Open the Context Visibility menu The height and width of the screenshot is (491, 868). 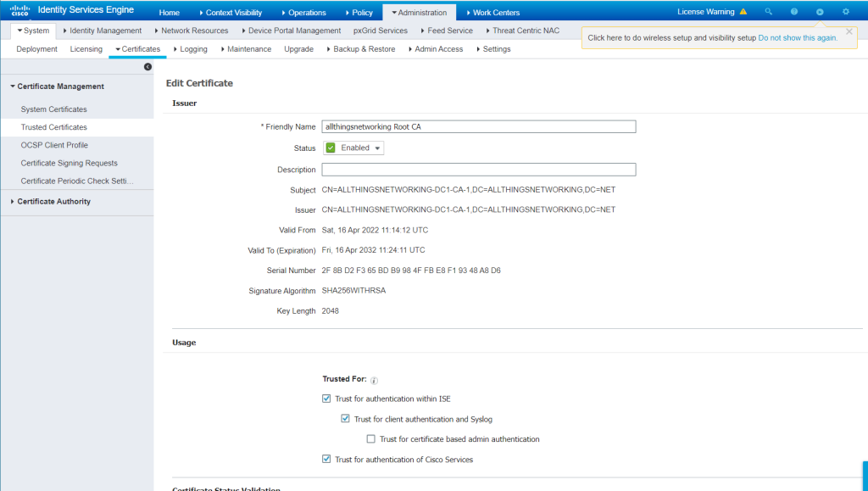click(x=231, y=12)
